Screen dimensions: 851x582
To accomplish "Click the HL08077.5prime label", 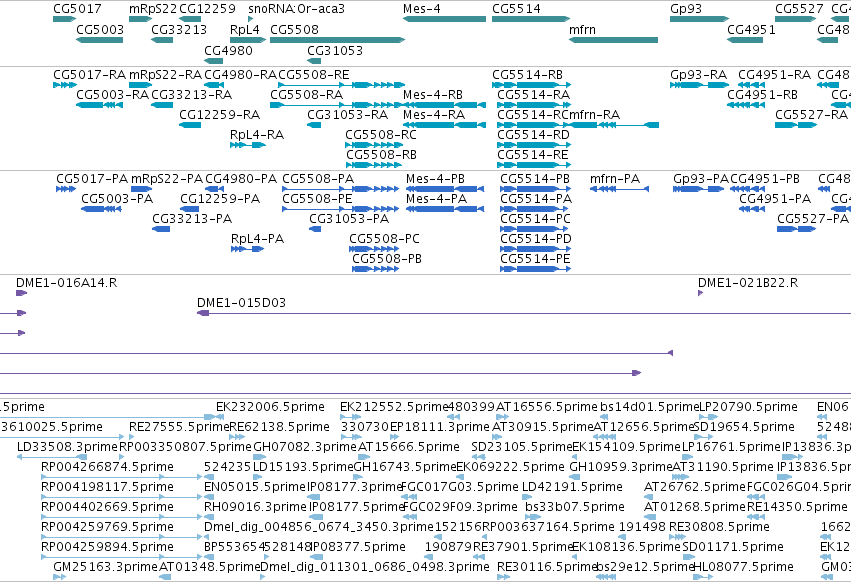I will tap(744, 567).
